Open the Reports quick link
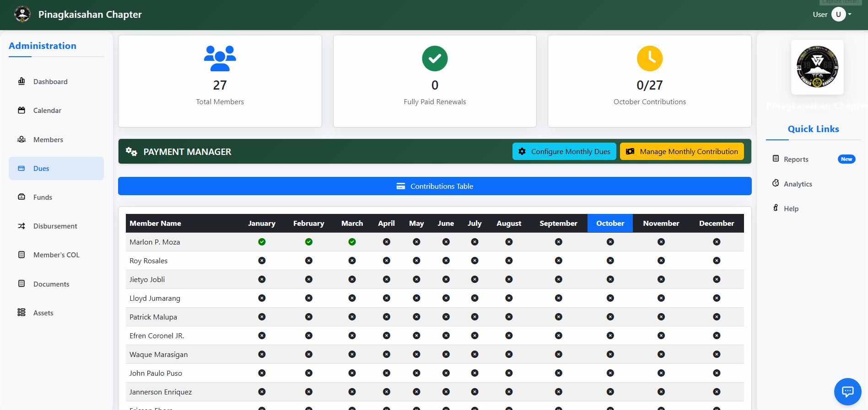This screenshot has height=410, width=868. (x=796, y=159)
